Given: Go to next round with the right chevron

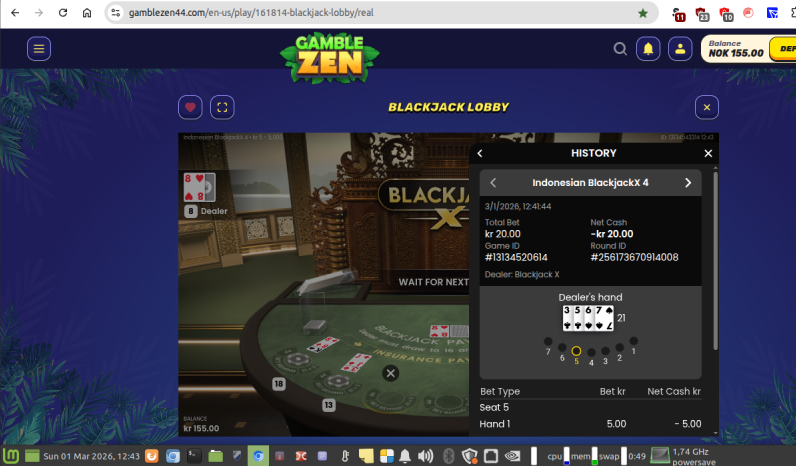Looking at the screenshot, I should [688, 183].
